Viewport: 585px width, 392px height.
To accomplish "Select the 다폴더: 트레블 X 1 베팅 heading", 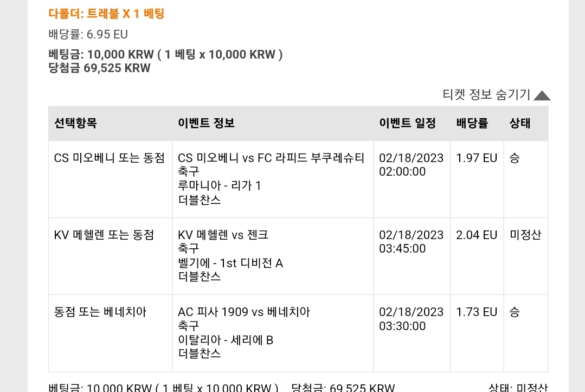I will tap(106, 14).
